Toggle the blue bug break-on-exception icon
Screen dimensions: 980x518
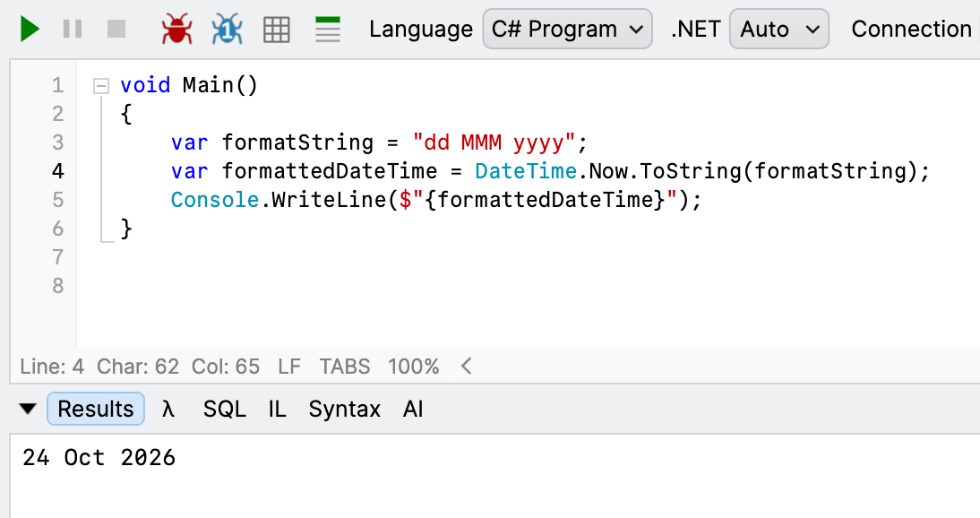tap(227, 29)
